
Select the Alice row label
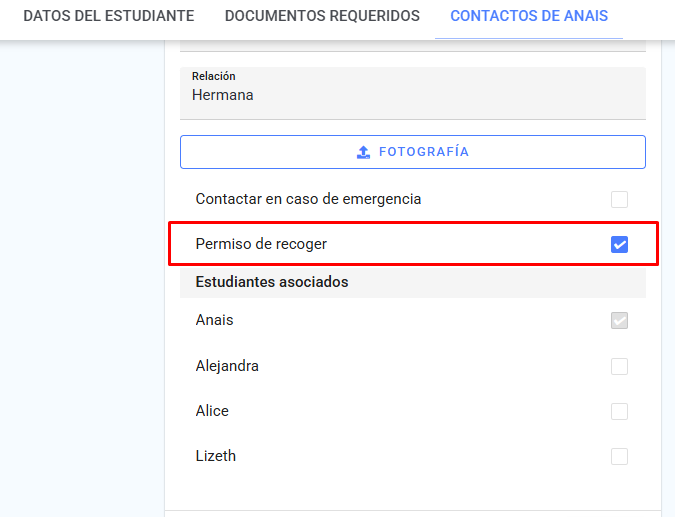point(212,411)
